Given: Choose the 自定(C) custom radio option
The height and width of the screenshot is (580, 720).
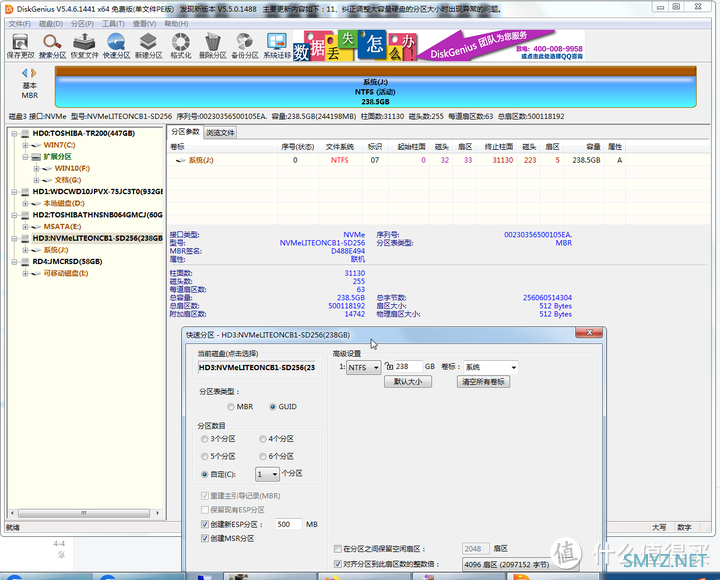Looking at the screenshot, I should coord(204,474).
